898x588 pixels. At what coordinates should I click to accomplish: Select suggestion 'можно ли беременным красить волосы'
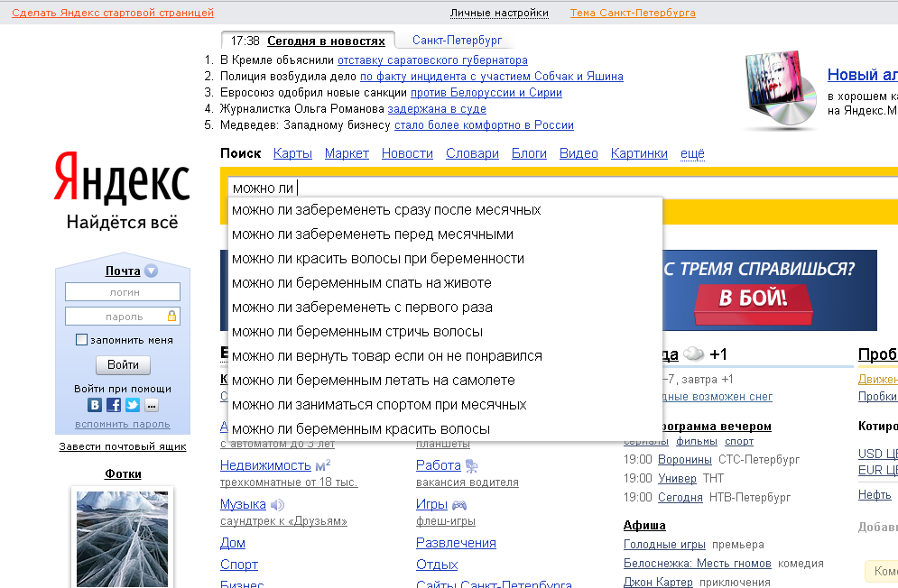445,429
